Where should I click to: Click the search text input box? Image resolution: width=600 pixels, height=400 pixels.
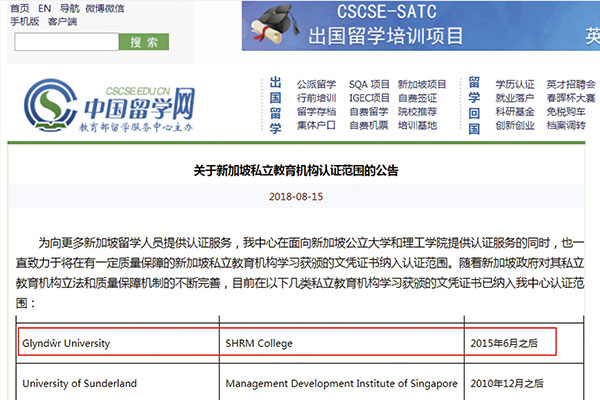(67, 42)
